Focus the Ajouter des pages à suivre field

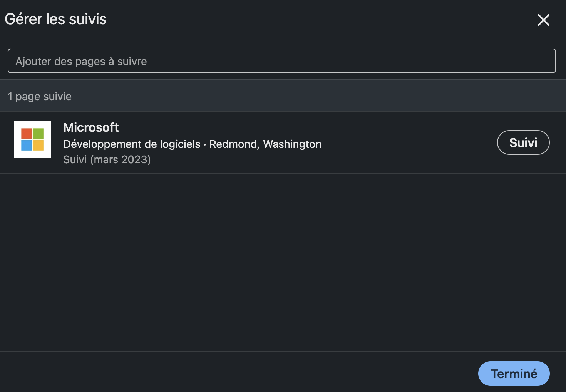click(x=281, y=61)
